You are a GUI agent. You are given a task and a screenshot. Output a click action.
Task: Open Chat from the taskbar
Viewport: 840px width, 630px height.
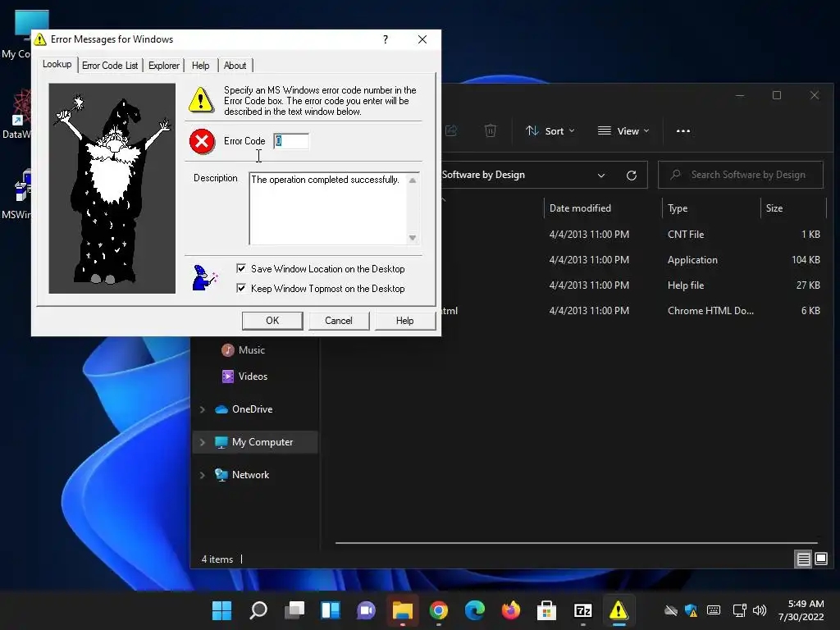367,610
